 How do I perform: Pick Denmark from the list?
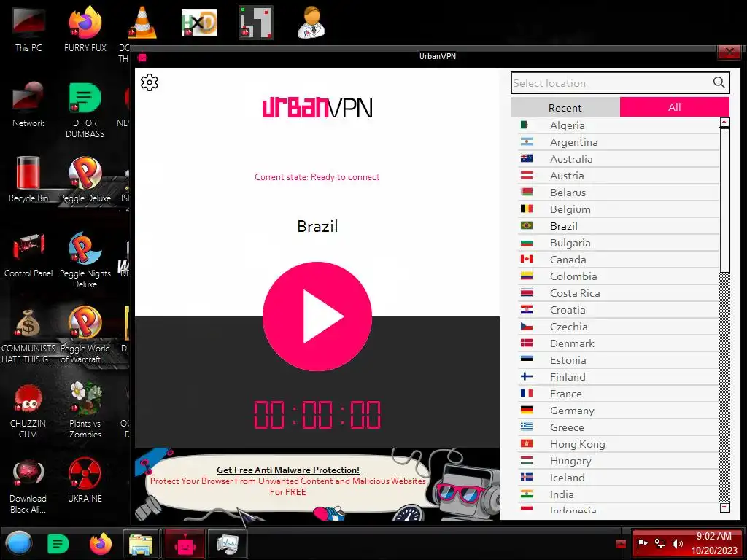click(x=619, y=343)
